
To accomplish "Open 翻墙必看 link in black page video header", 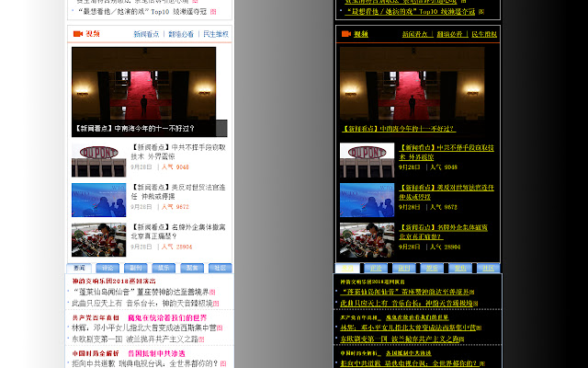I will (x=449, y=34).
